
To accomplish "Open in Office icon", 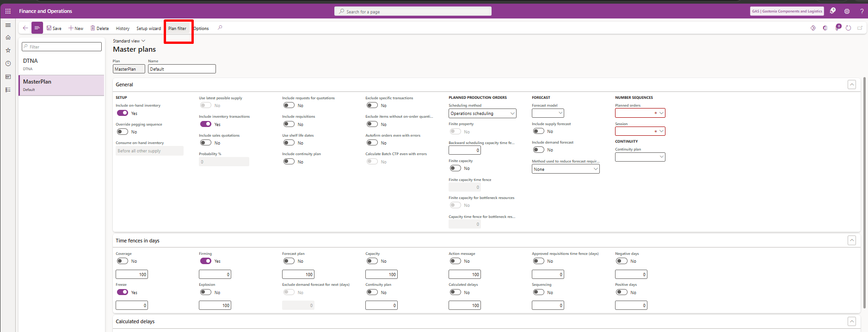I will click(825, 28).
